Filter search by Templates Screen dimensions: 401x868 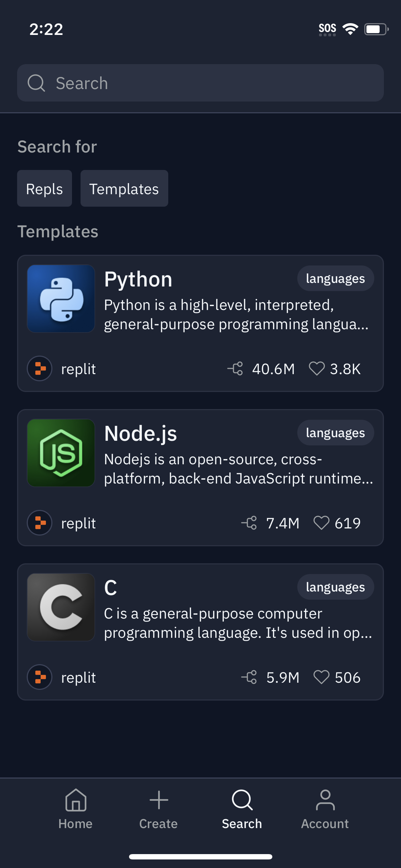click(124, 188)
